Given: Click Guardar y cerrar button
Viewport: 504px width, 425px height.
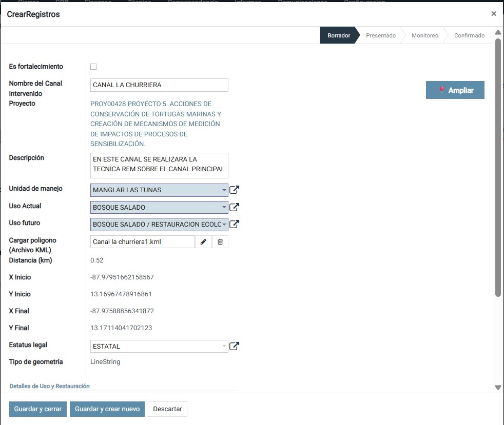Looking at the screenshot, I should tap(38, 409).
